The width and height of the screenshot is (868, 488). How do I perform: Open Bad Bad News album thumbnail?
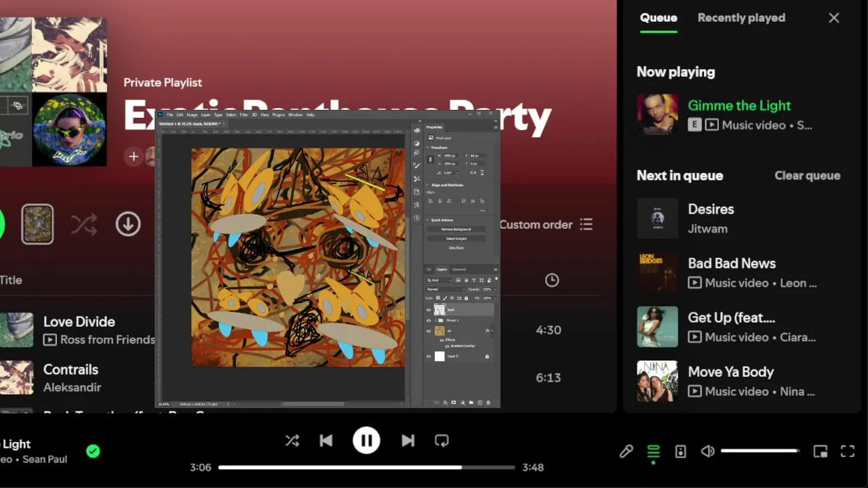point(657,272)
